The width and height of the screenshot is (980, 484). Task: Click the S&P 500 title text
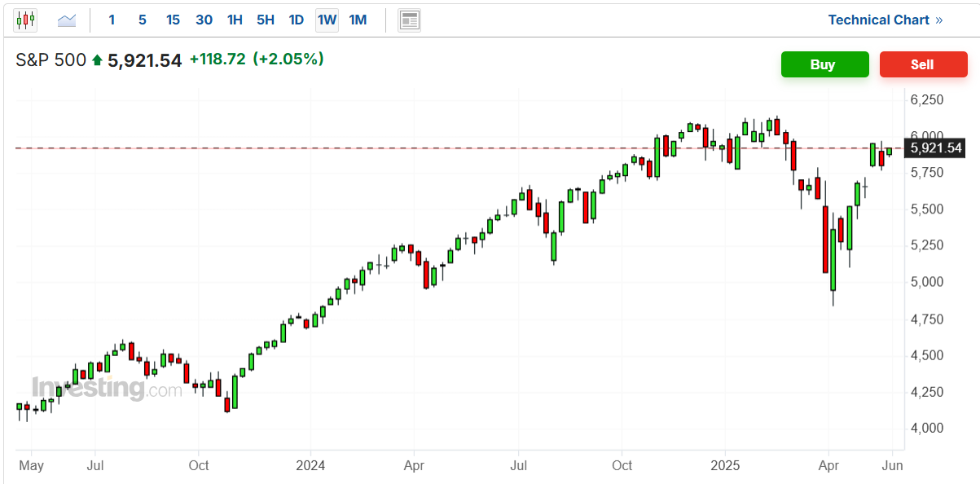tap(51, 59)
